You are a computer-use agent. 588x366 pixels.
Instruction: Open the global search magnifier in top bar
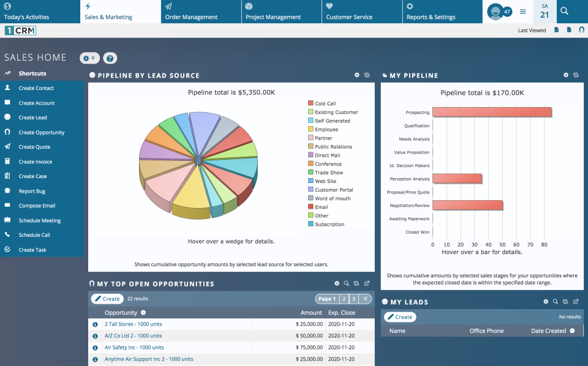click(563, 12)
